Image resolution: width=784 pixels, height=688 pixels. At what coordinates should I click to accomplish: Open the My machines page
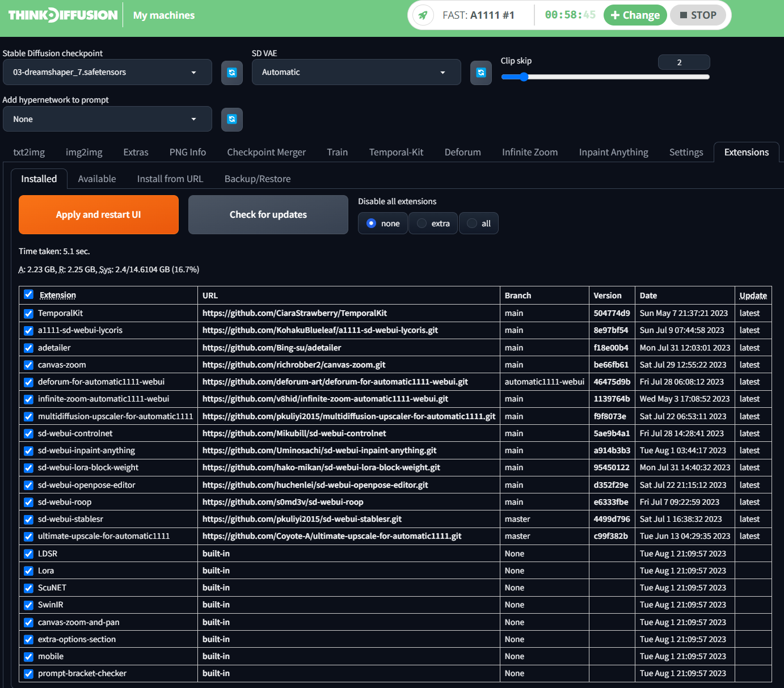164,15
